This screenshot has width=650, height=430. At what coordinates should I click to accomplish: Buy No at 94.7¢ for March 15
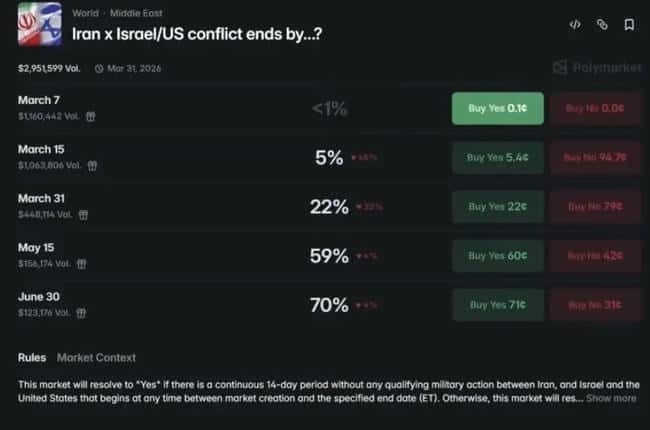[594, 157]
